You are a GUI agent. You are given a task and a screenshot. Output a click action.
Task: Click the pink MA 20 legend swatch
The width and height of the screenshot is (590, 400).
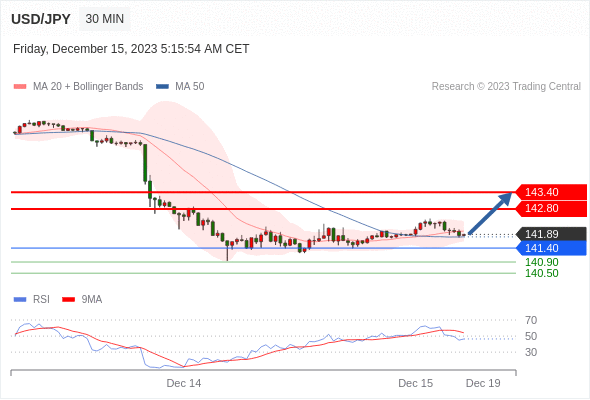20,87
